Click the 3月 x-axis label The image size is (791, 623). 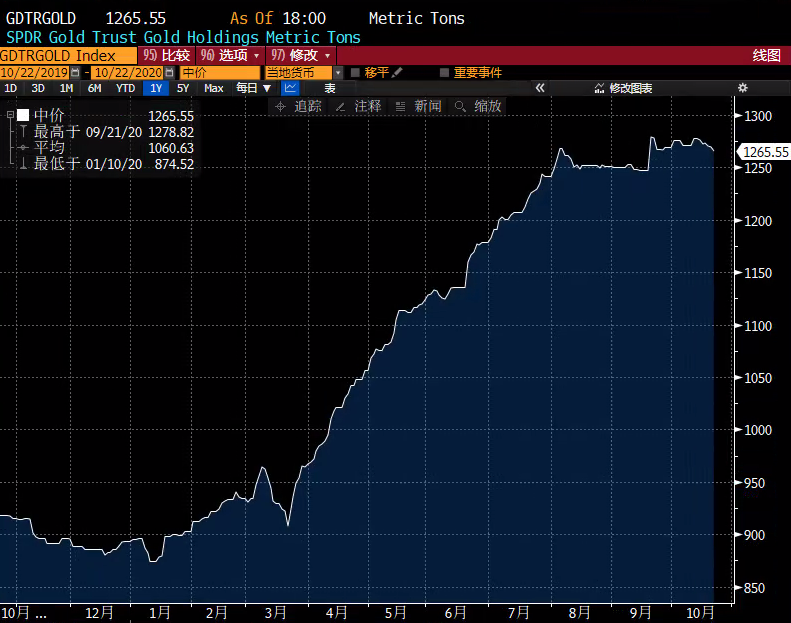pos(276,613)
